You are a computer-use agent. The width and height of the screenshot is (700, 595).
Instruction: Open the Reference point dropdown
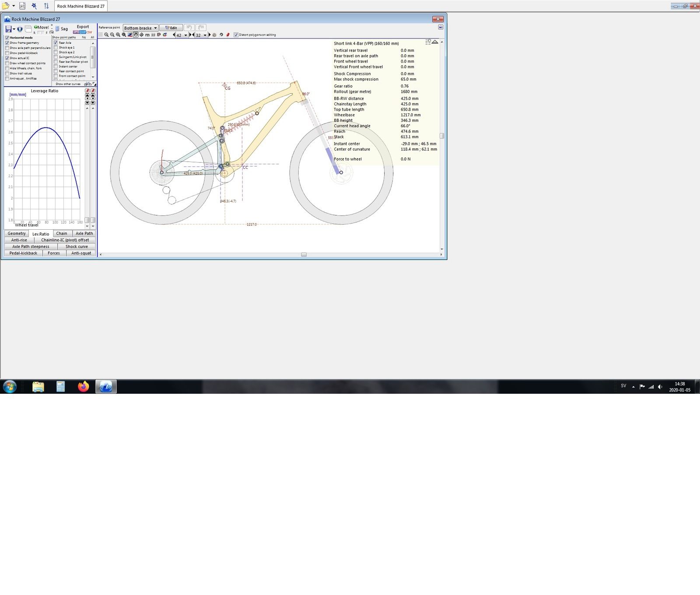pos(140,28)
